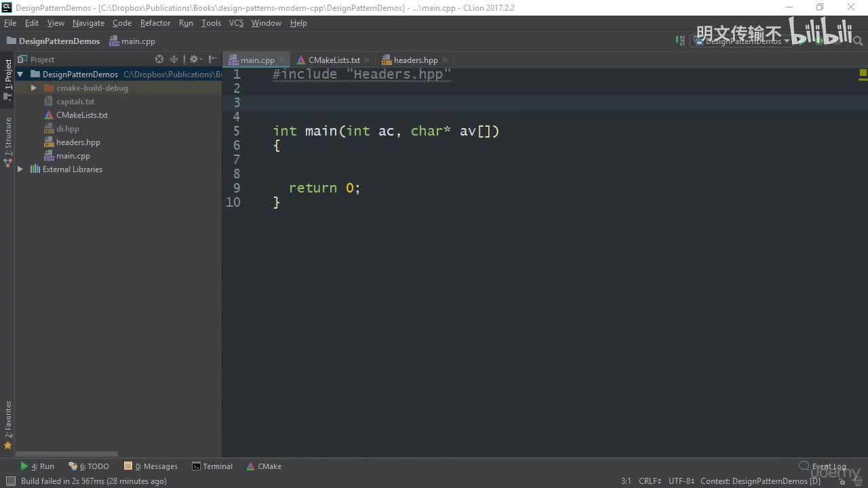
Task: Click the headers.hpp tab's file icon
Action: click(x=387, y=60)
